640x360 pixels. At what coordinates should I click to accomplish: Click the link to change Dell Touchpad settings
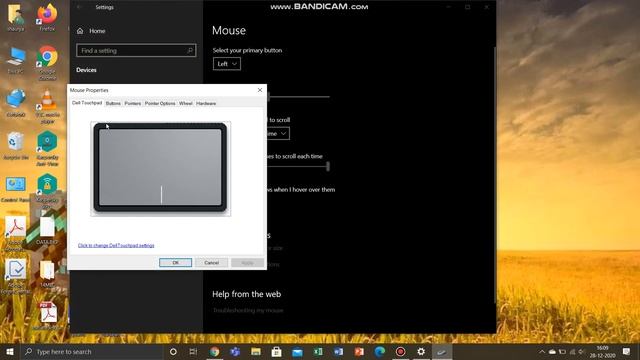click(x=116, y=245)
